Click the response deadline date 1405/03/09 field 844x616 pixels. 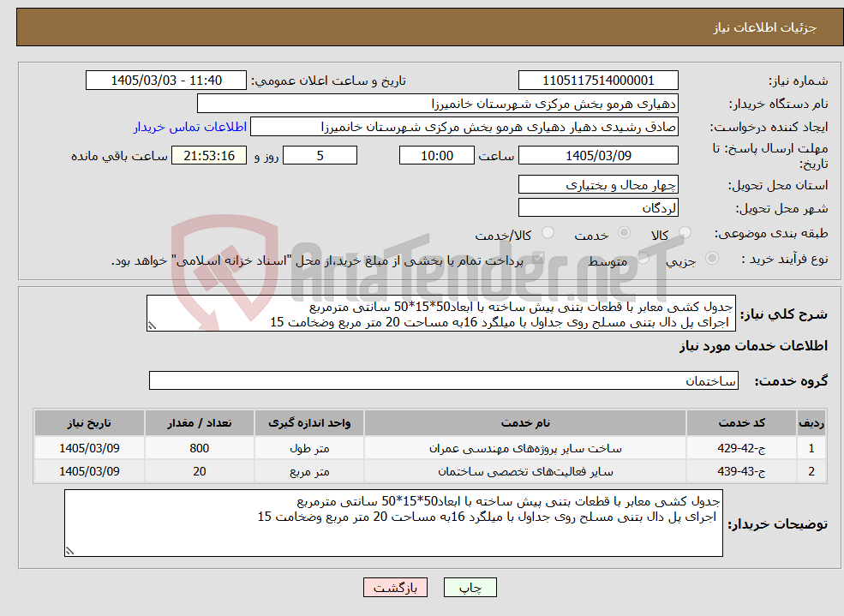598,155
